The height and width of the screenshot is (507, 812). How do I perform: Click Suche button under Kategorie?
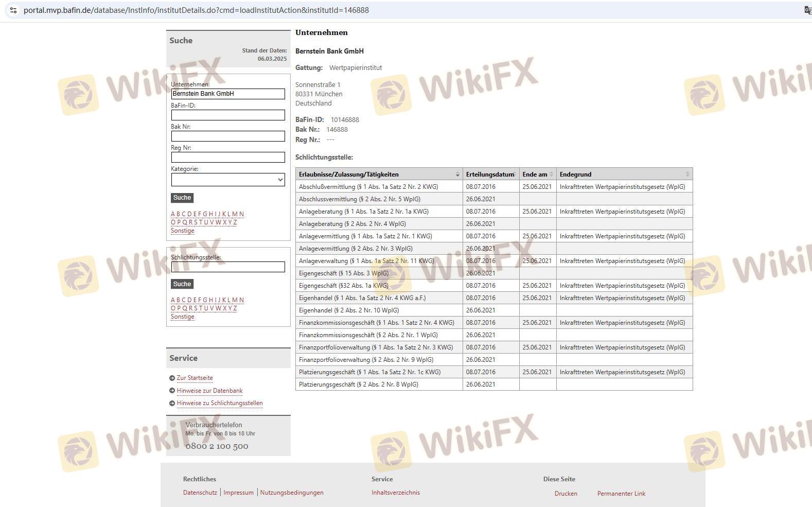click(182, 198)
